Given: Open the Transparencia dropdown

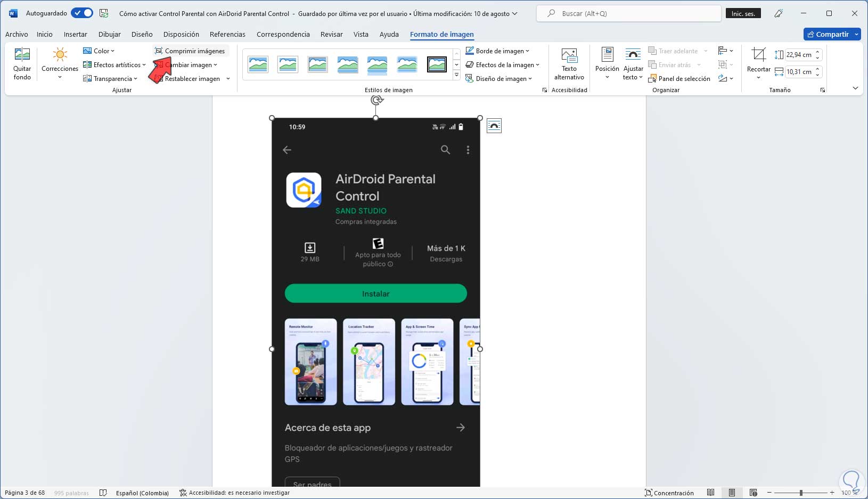Looking at the screenshot, I should pos(110,79).
